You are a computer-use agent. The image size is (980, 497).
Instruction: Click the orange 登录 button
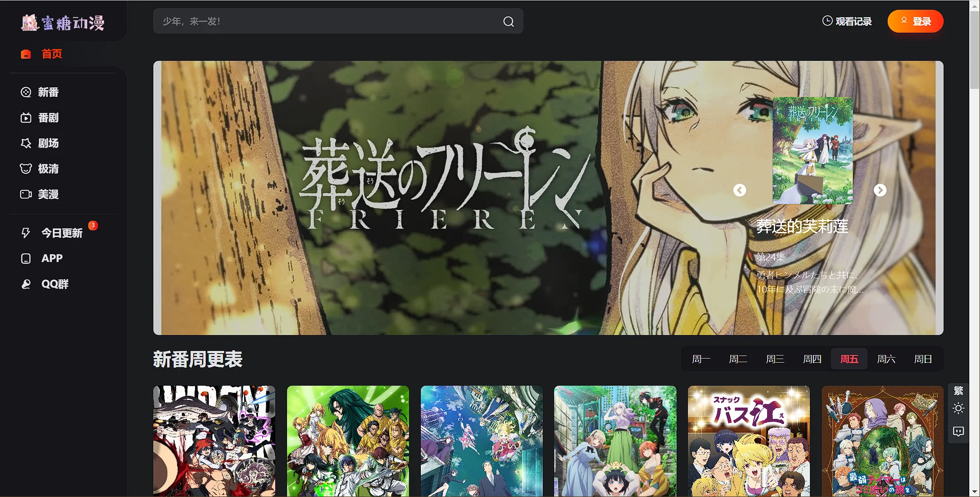point(915,21)
